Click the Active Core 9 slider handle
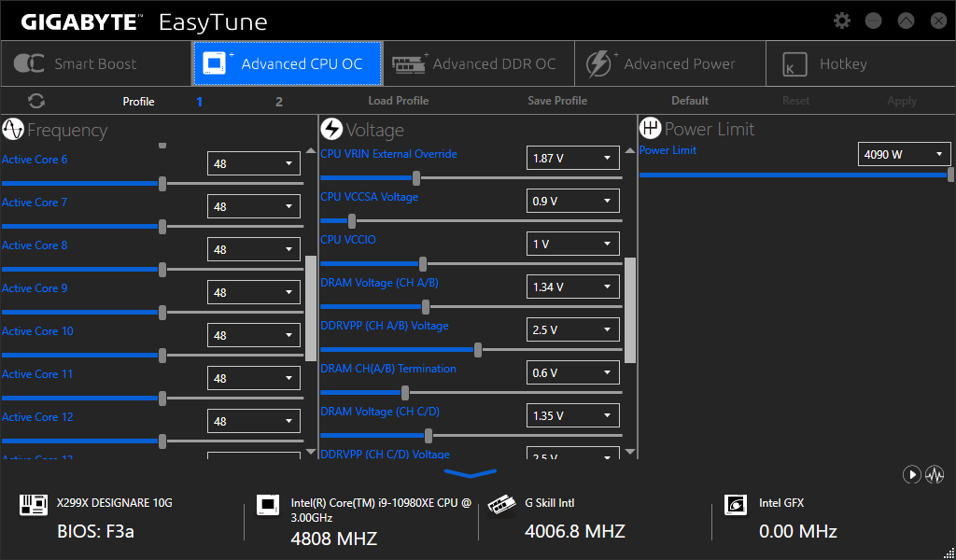The width and height of the screenshot is (956, 560). tap(162, 312)
